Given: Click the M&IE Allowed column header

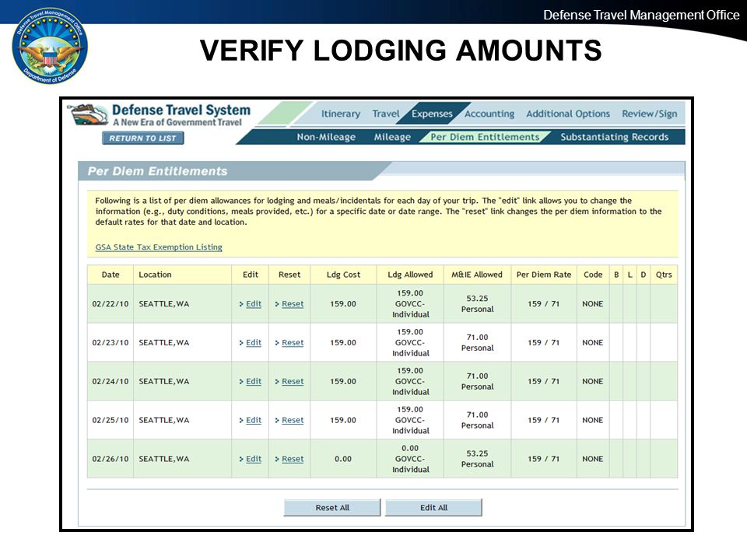Looking at the screenshot, I should (477, 275).
